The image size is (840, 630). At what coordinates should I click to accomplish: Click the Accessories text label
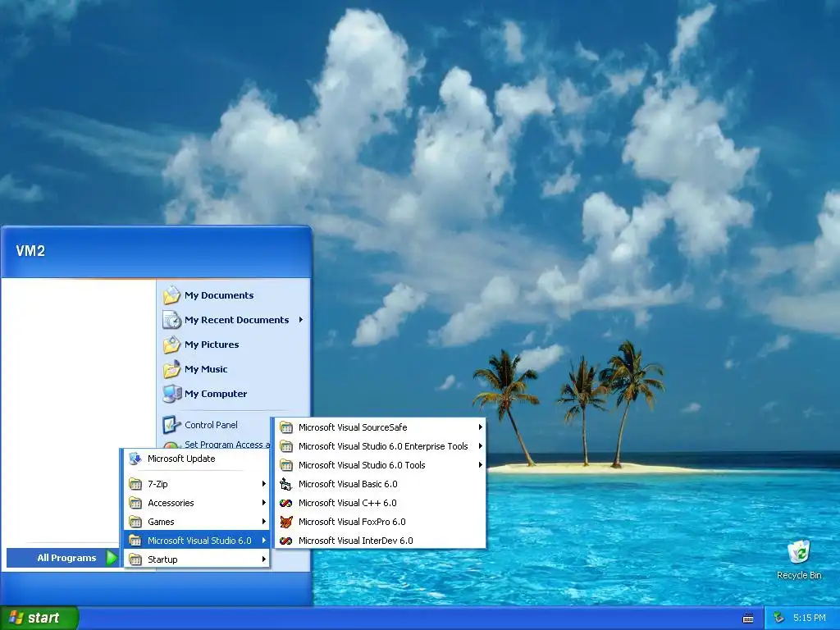[x=171, y=503]
